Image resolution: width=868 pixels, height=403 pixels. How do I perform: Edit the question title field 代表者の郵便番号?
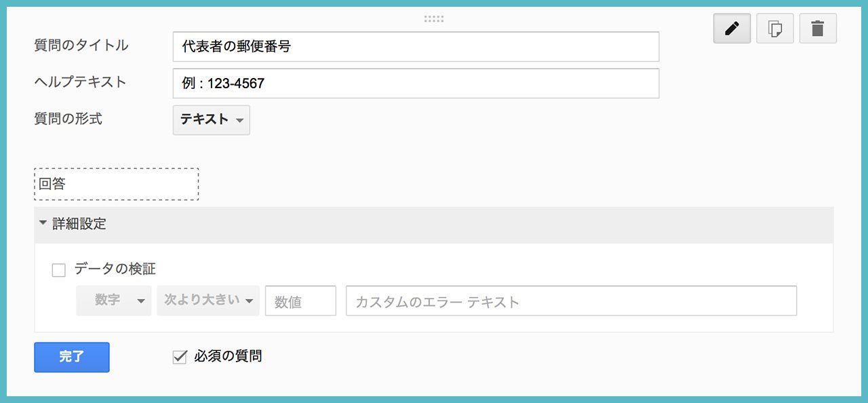tap(416, 47)
